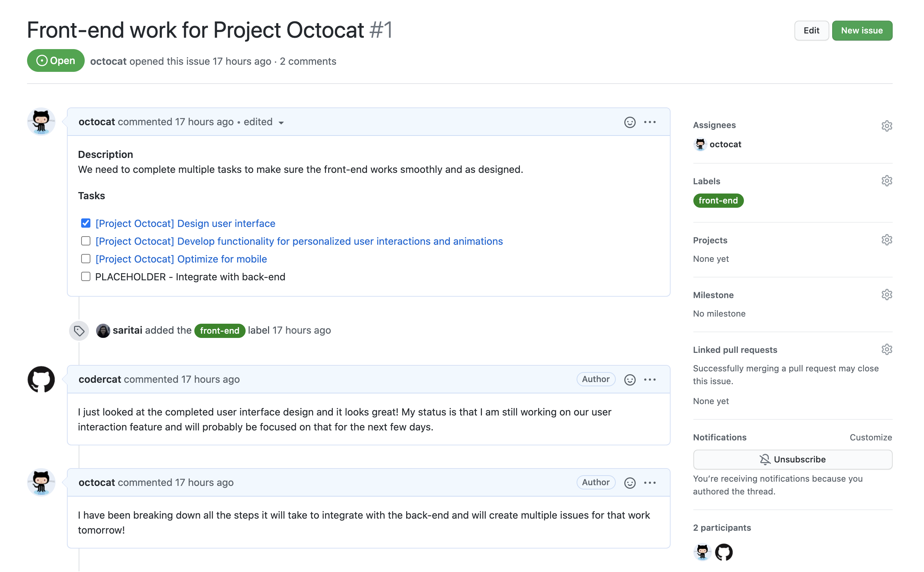Click the three-dot menu on codercat's comment

tap(650, 379)
